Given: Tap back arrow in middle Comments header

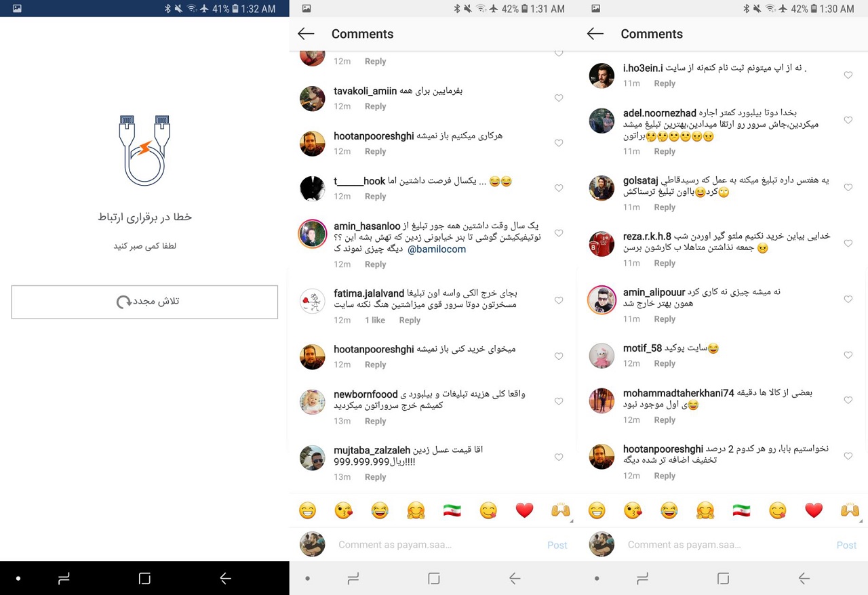Looking at the screenshot, I should (x=306, y=34).
